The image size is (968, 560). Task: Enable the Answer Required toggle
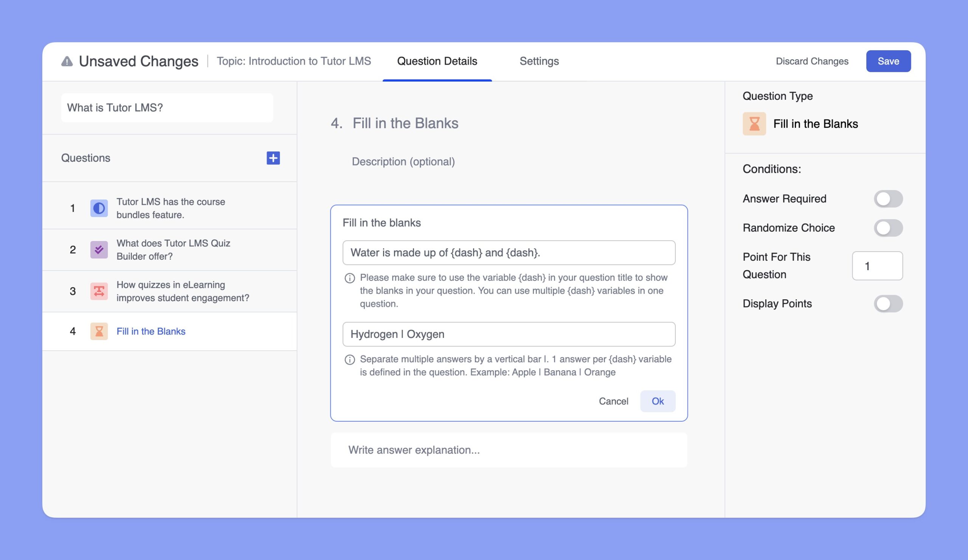pyautogui.click(x=888, y=199)
